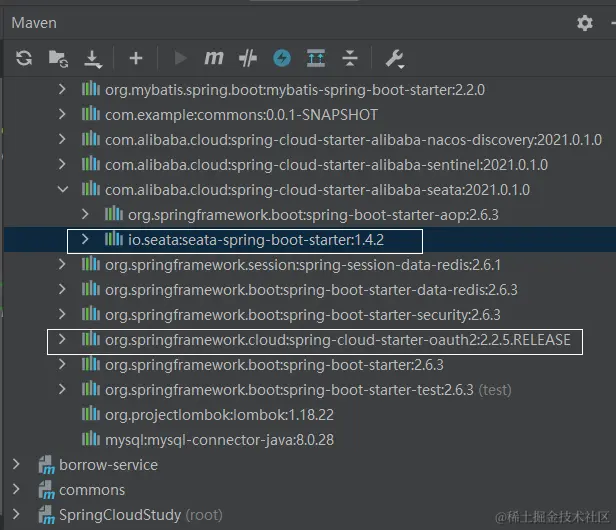This screenshot has width=616, height=530.
Task: Expand io.seata:seata-spring-boot-starter:1.4.2 node
Action: [85, 239]
